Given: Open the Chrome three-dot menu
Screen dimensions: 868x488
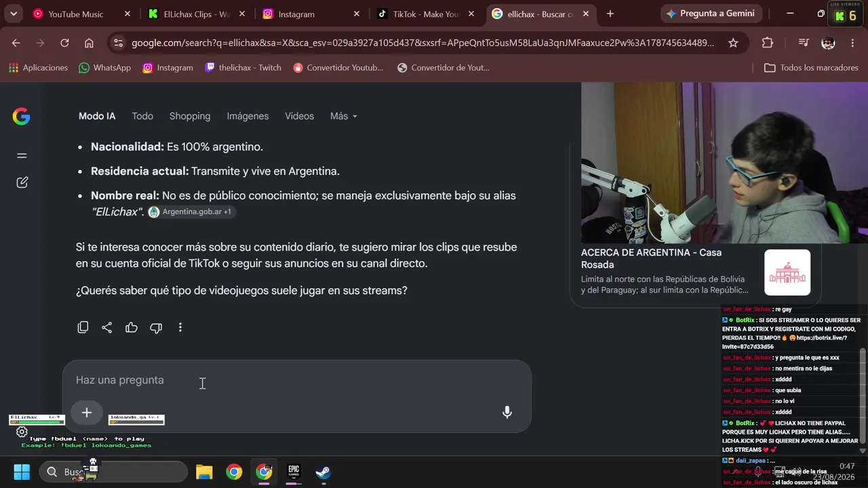Looking at the screenshot, I should coord(852,43).
